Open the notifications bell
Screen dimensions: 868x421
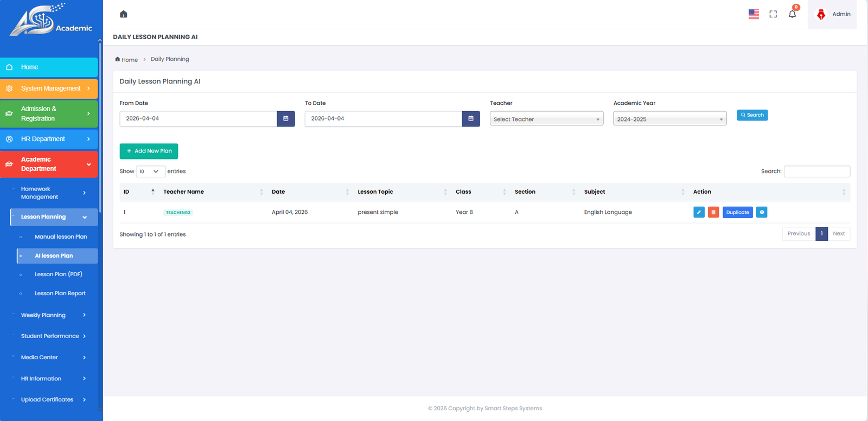coord(792,14)
